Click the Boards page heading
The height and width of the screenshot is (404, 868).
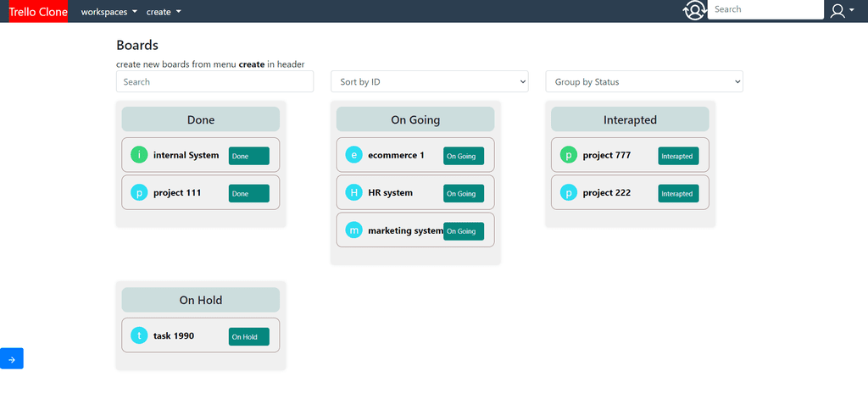point(137,46)
